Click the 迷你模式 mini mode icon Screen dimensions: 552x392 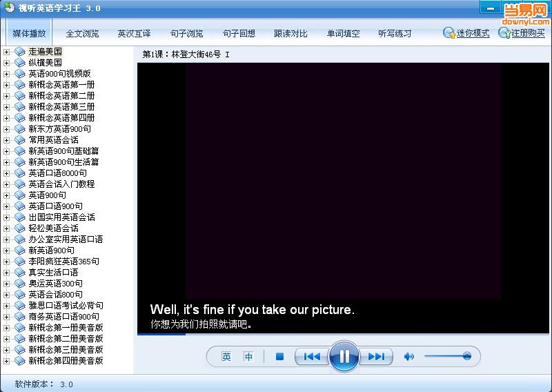(448, 33)
